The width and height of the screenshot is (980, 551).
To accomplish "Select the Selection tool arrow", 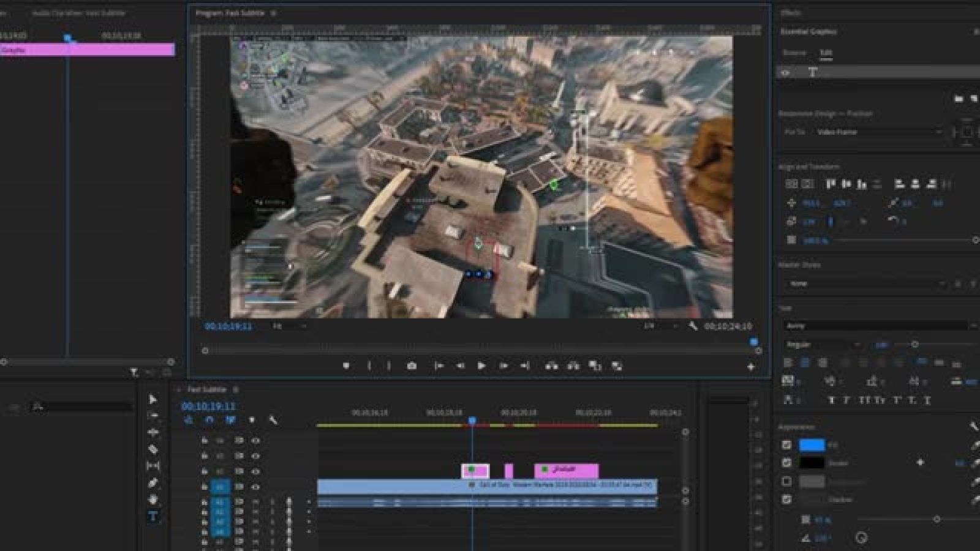I will pyautogui.click(x=153, y=399).
